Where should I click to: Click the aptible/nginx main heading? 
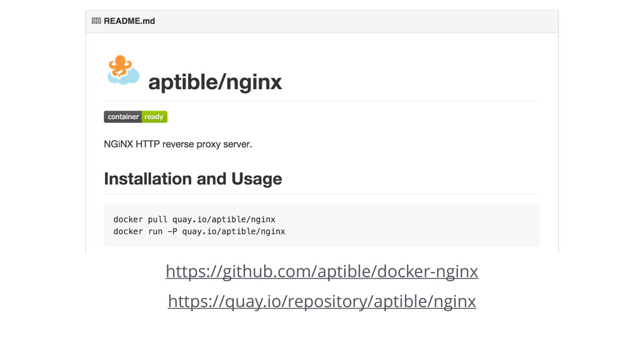click(x=215, y=82)
